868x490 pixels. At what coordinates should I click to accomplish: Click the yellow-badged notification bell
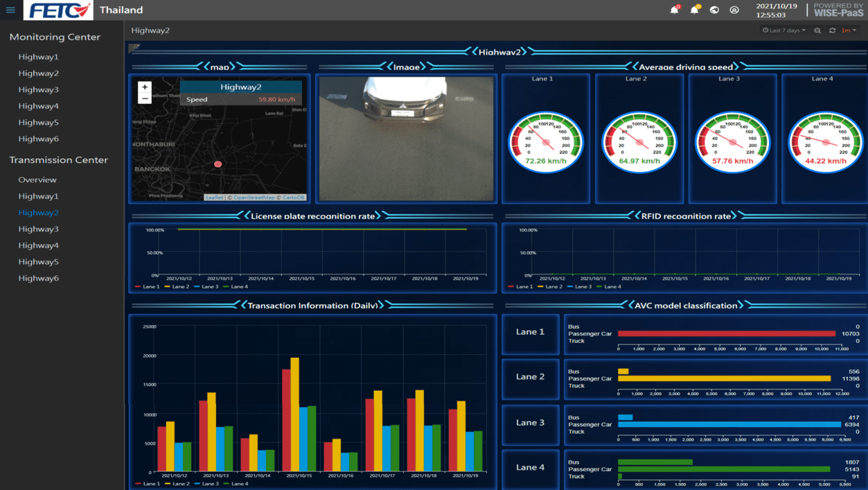(x=694, y=10)
